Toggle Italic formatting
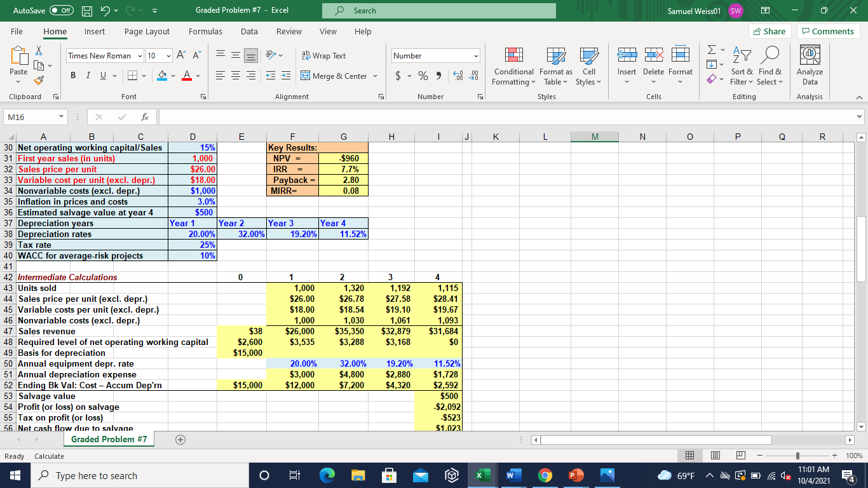Screen dimensions: 868x488 tap(88, 75)
